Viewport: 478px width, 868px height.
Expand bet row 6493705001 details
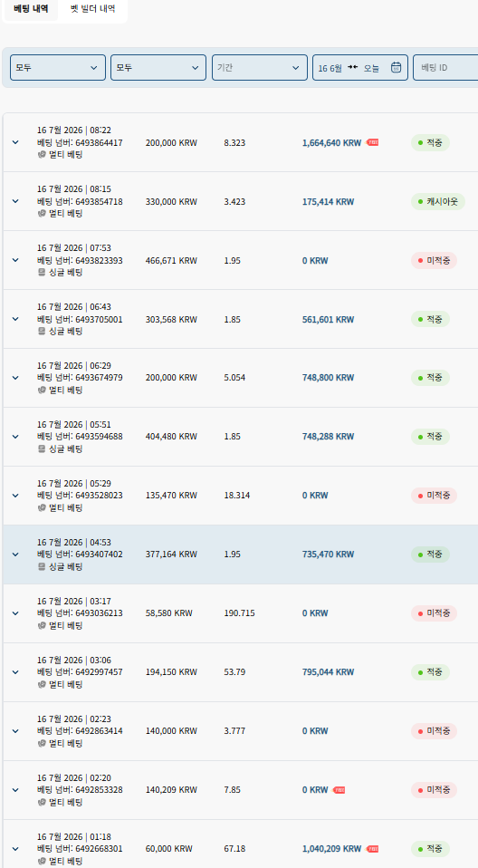point(15,319)
